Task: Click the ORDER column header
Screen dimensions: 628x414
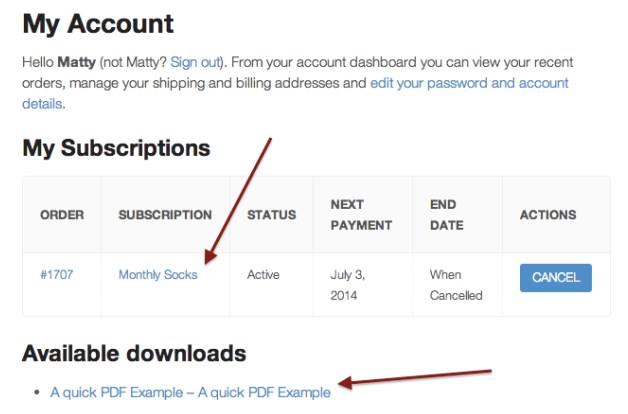Action: coord(62,215)
